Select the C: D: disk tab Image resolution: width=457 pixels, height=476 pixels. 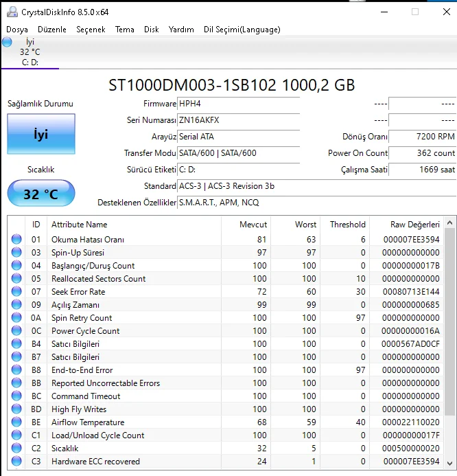tap(30, 63)
